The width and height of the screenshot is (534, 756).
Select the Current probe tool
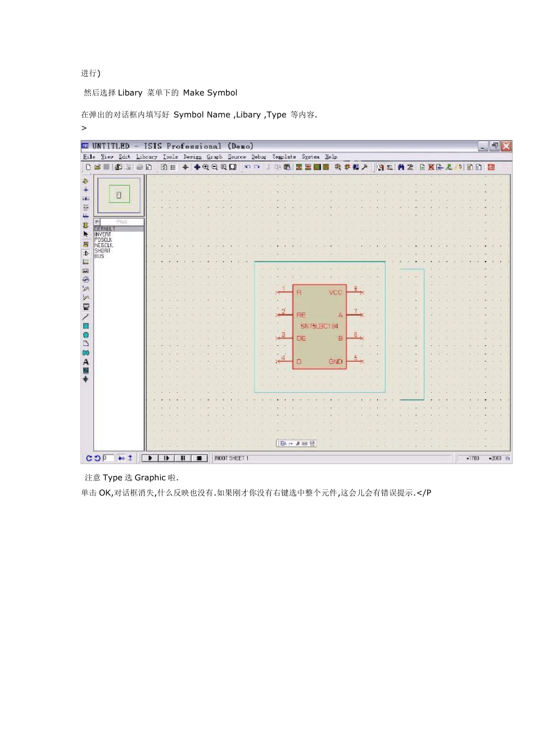(85, 297)
